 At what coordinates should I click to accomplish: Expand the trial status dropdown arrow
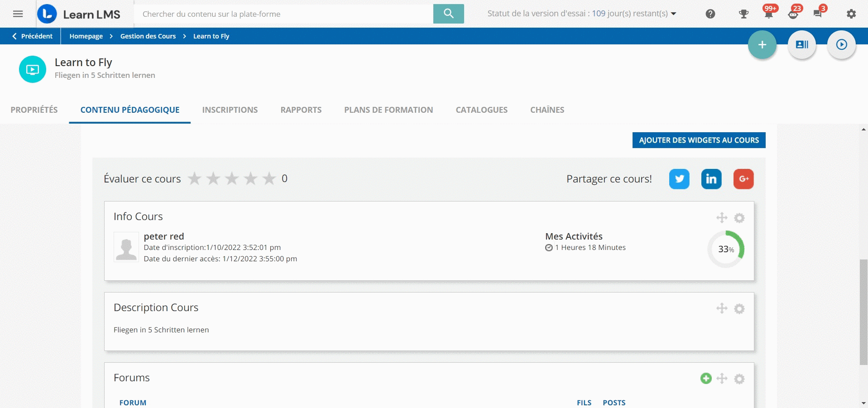(673, 14)
